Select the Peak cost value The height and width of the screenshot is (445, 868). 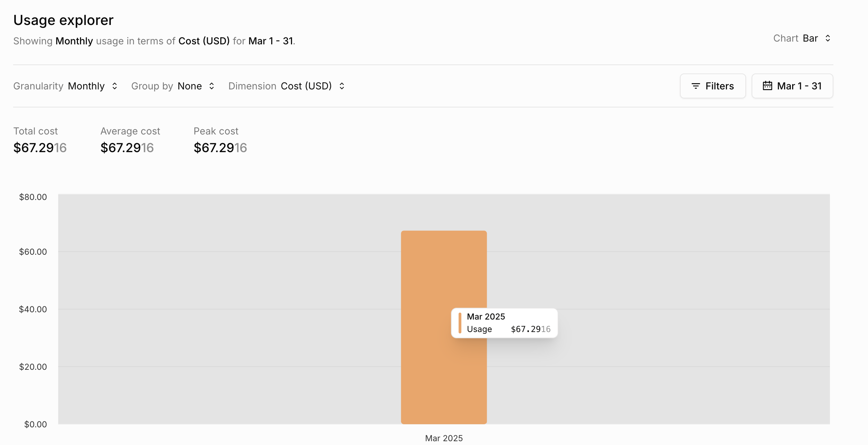click(220, 148)
